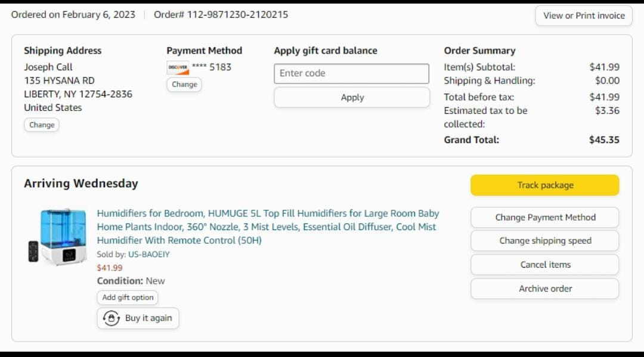Change the shipping address
The height and width of the screenshot is (357, 644).
[x=42, y=125]
